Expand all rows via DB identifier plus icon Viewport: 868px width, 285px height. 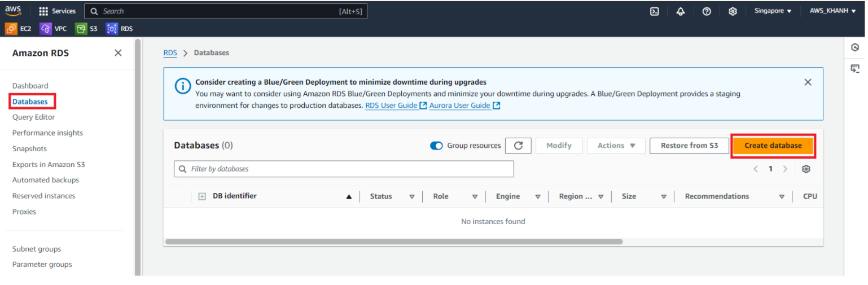coord(202,196)
